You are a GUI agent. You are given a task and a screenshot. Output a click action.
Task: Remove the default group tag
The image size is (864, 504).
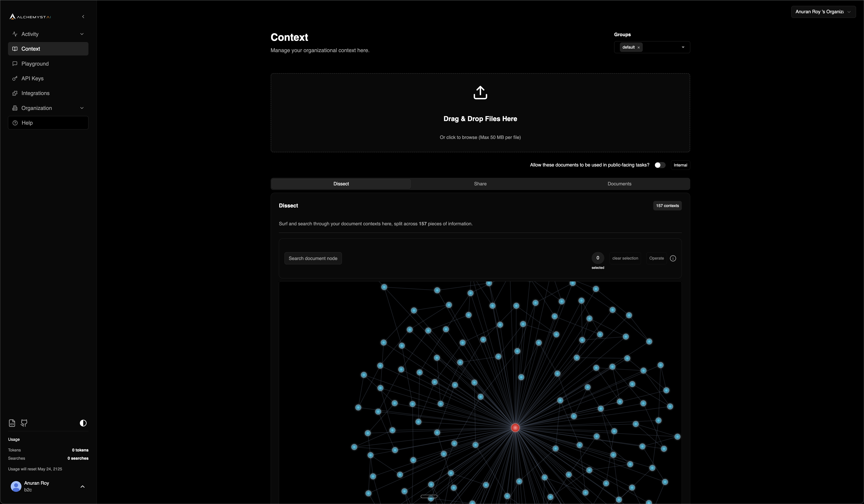(x=639, y=47)
